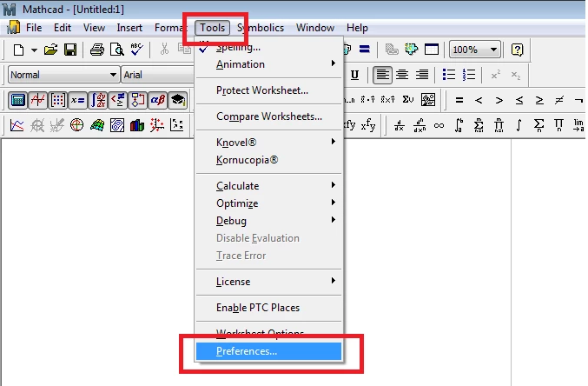Image resolution: width=588 pixels, height=386 pixels.
Task: Insert a 3D bar plot
Action: [137, 125]
